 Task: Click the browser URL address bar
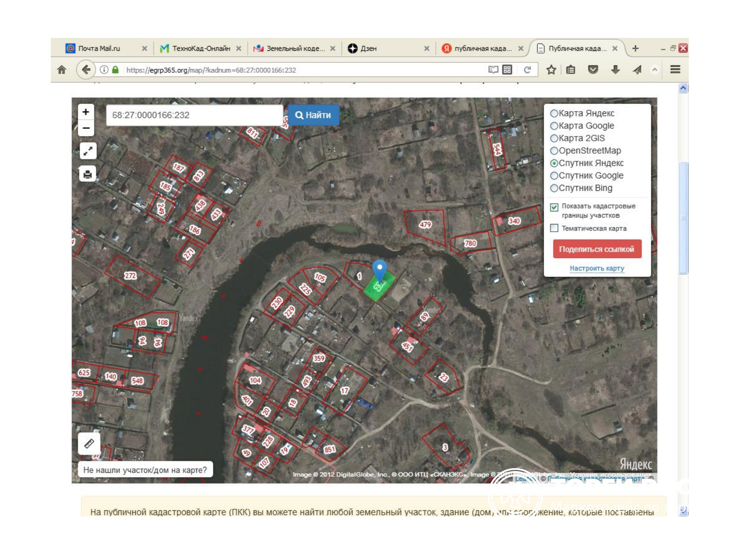[304, 70]
